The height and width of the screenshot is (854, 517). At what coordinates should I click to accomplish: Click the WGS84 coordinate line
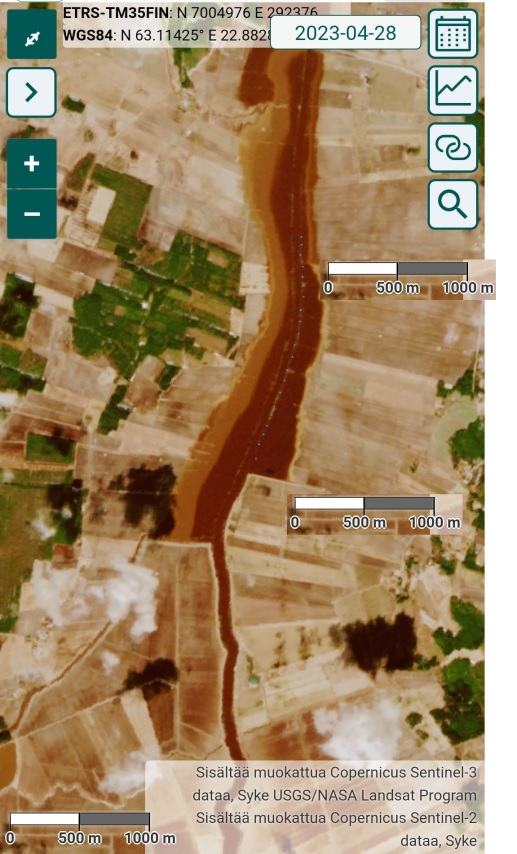pyautogui.click(x=168, y=35)
